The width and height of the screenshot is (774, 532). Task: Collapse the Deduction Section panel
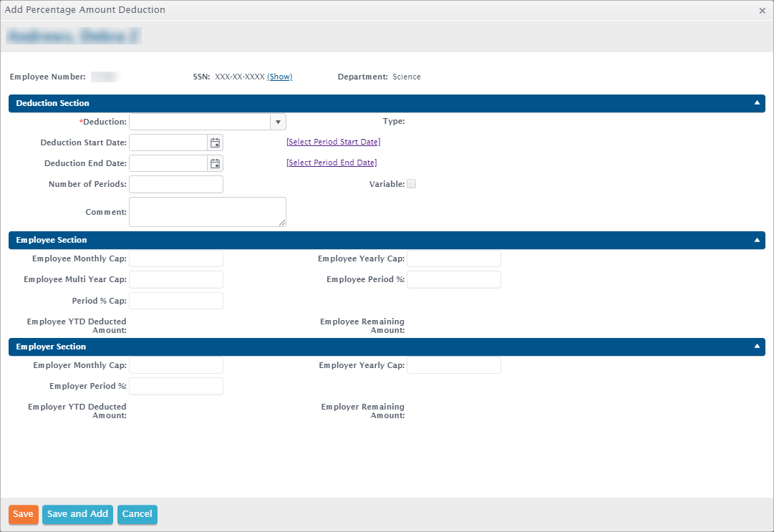(x=757, y=103)
